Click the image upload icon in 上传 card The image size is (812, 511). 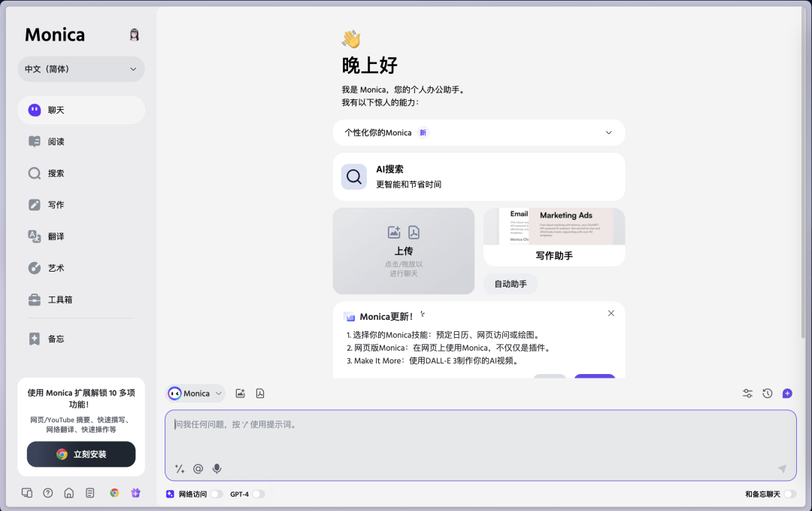[x=394, y=233]
